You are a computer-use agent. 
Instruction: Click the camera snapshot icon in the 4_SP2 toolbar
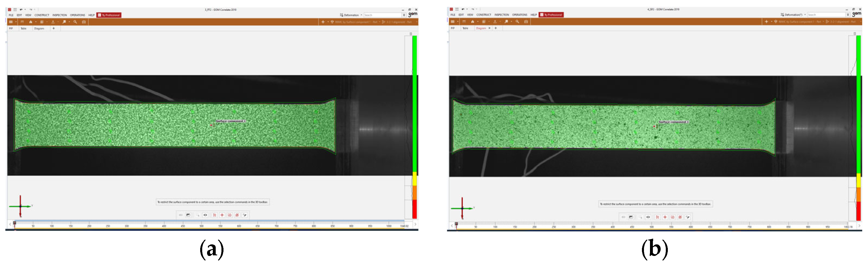point(526,22)
